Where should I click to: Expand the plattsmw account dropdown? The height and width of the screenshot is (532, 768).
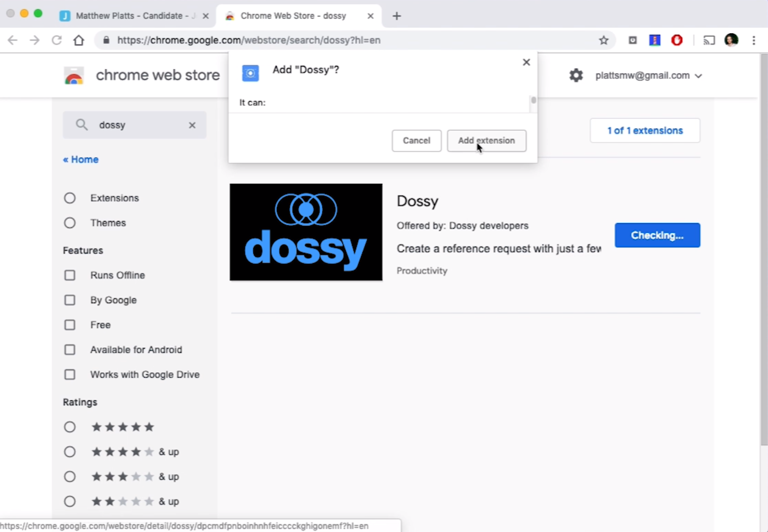click(698, 75)
